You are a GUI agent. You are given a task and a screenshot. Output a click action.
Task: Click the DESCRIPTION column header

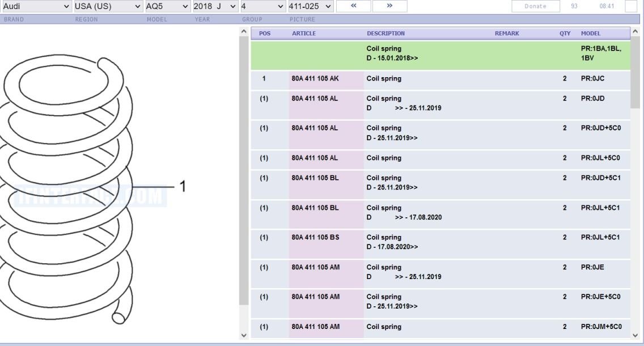[385, 33]
